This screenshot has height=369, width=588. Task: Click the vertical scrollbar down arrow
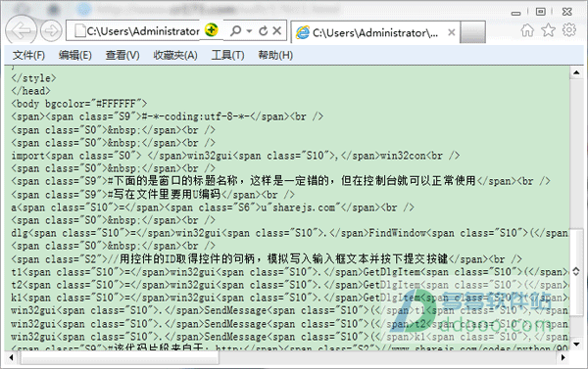576,344
